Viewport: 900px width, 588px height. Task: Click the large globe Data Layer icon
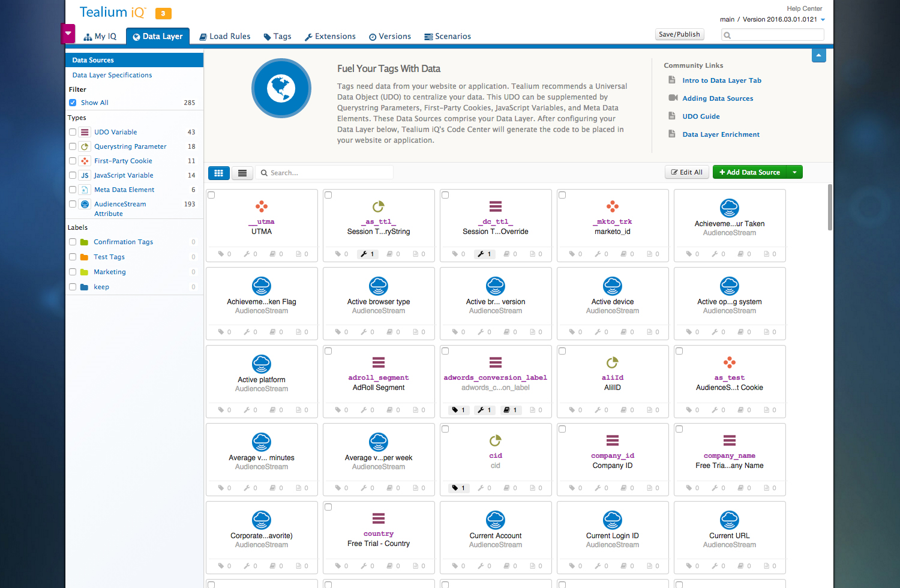(281, 88)
